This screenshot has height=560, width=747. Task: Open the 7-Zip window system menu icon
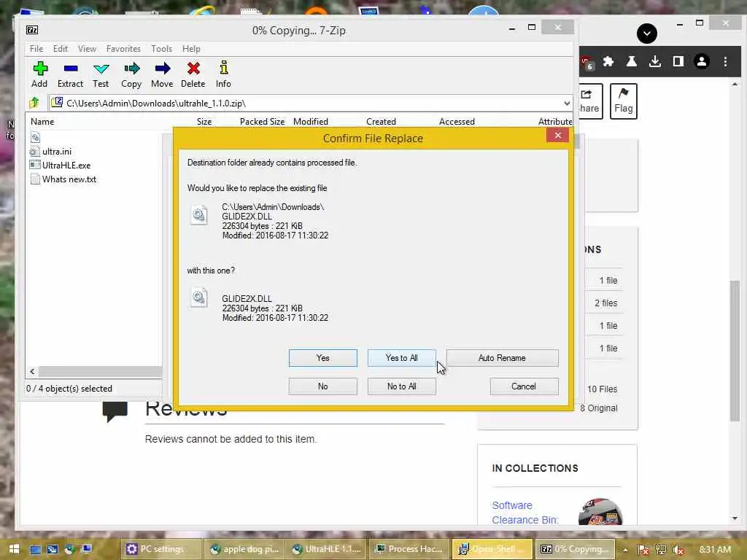[x=32, y=30]
